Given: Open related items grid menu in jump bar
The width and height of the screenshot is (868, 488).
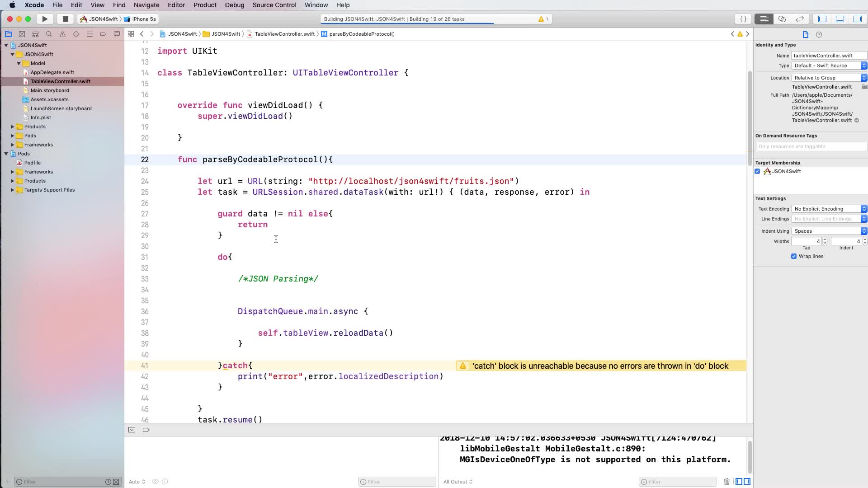Looking at the screenshot, I should point(131,34).
